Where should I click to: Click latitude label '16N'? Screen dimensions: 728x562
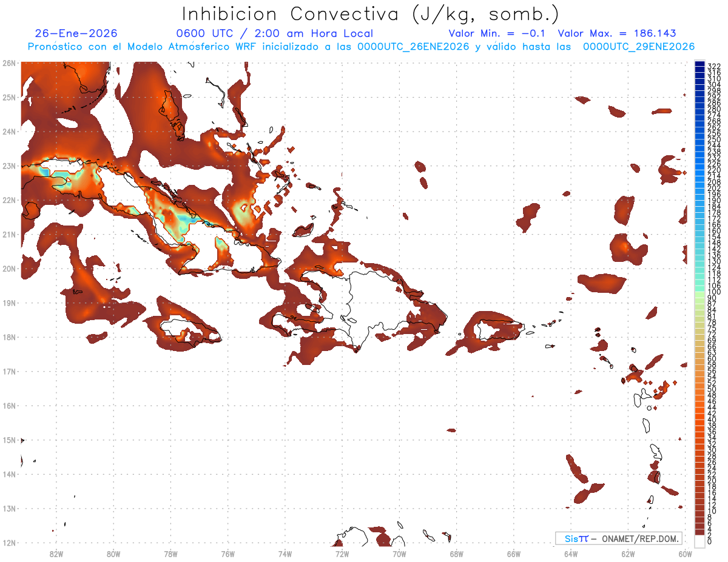pyautogui.click(x=9, y=406)
